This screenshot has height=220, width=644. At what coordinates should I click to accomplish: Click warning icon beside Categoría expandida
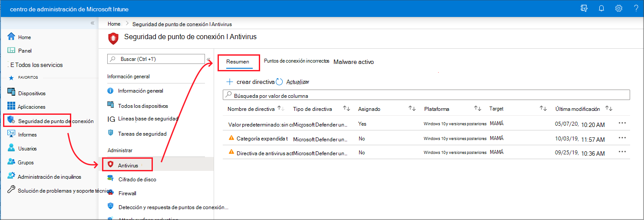[231, 138]
